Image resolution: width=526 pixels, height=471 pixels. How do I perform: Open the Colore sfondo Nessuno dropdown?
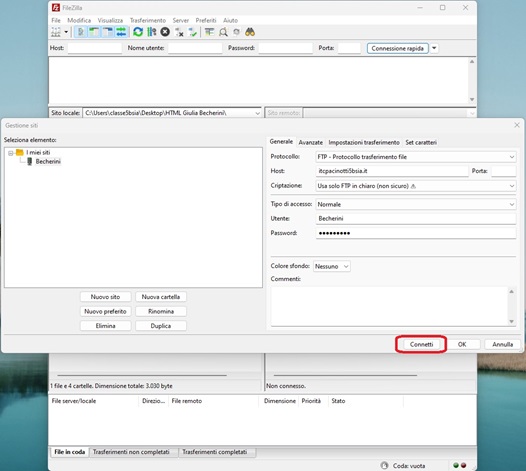point(332,266)
